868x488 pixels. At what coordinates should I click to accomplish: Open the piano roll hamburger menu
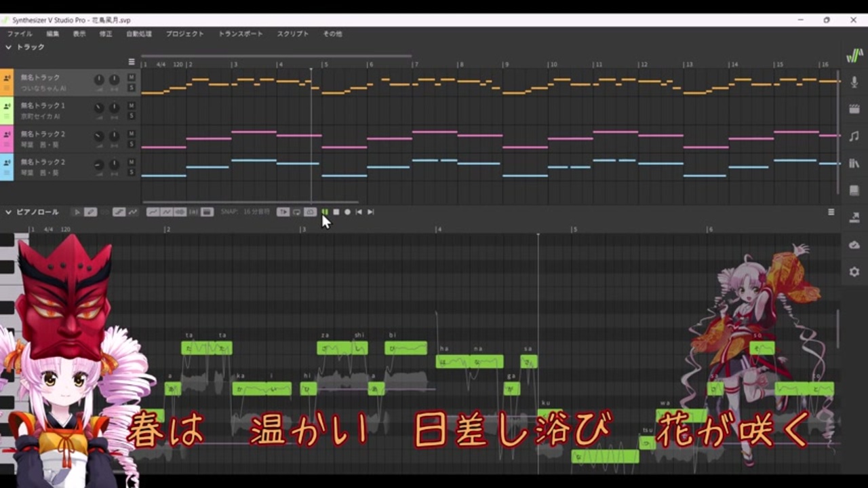pyautogui.click(x=831, y=212)
